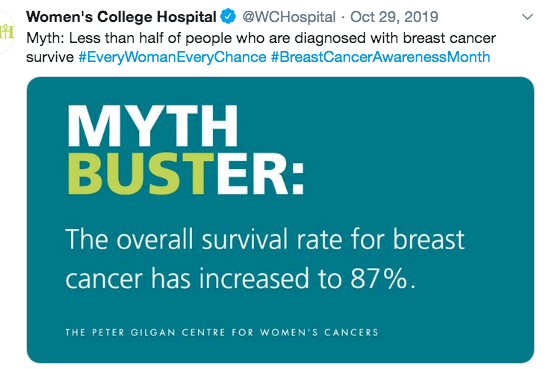Open the Women's College Hospital profile avatar
Screen dimensions: 546x369
[6, 32]
